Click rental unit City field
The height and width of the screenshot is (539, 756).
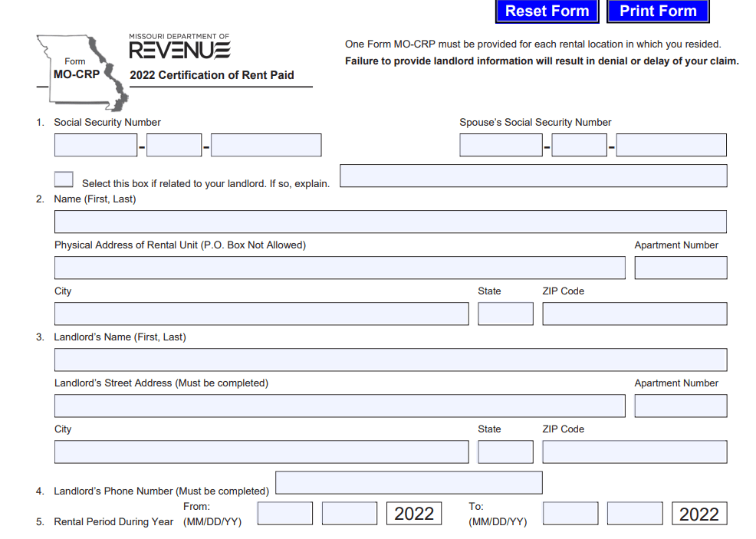point(261,314)
